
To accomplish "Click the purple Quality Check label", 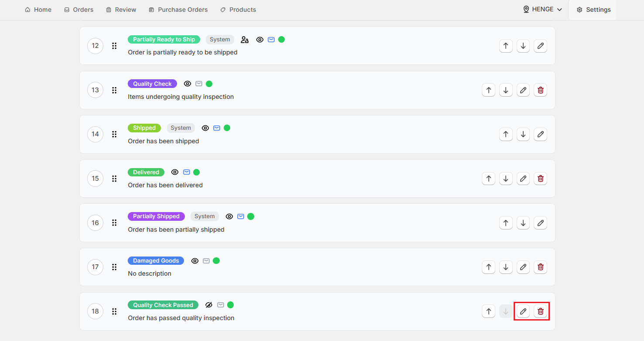I will pyautogui.click(x=153, y=84).
